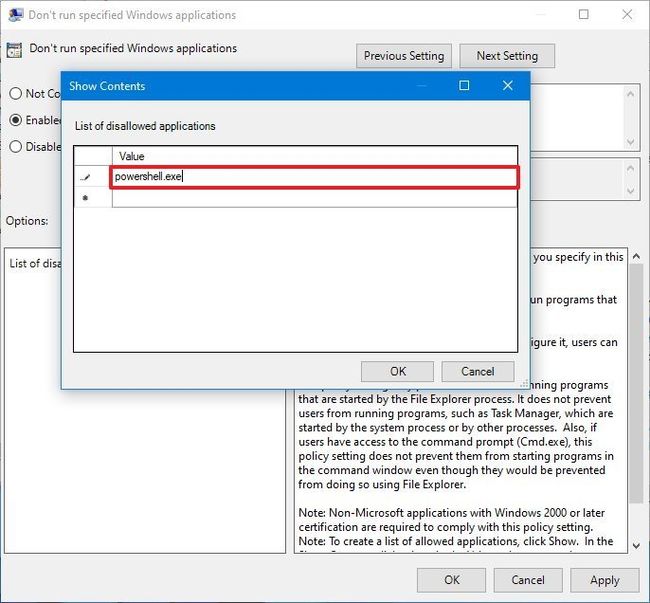Click the powershell.exe value cell
Image resolution: width=650 pixels, height=603 pixels.
tap(315, 177)
